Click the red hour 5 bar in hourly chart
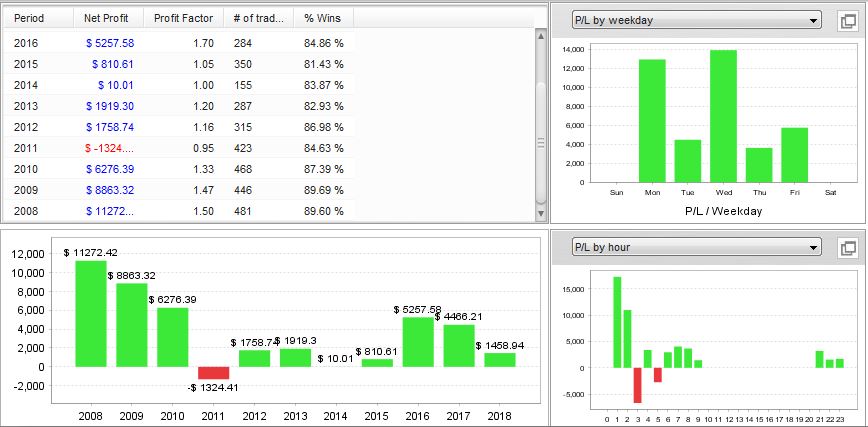Image resolution: width=868 pixels, height=427 pixels. 658,375
